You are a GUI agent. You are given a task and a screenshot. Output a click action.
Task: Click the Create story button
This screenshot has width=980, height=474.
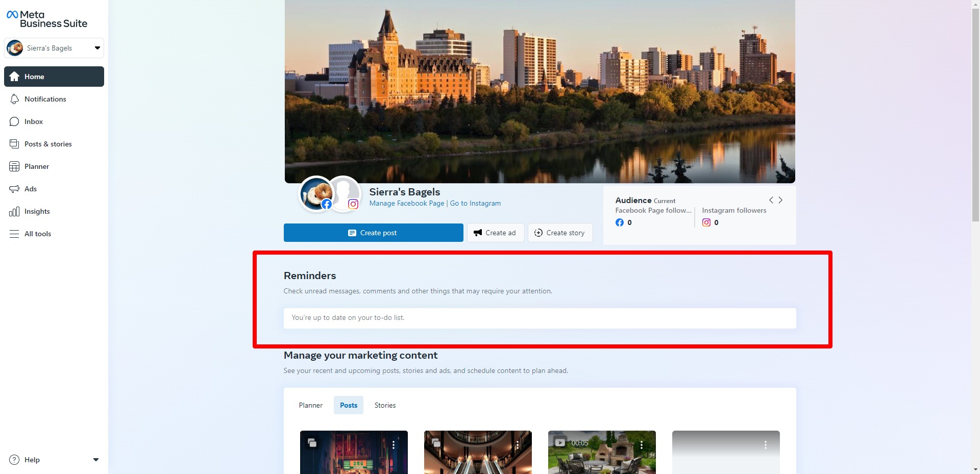coord(560,233)
